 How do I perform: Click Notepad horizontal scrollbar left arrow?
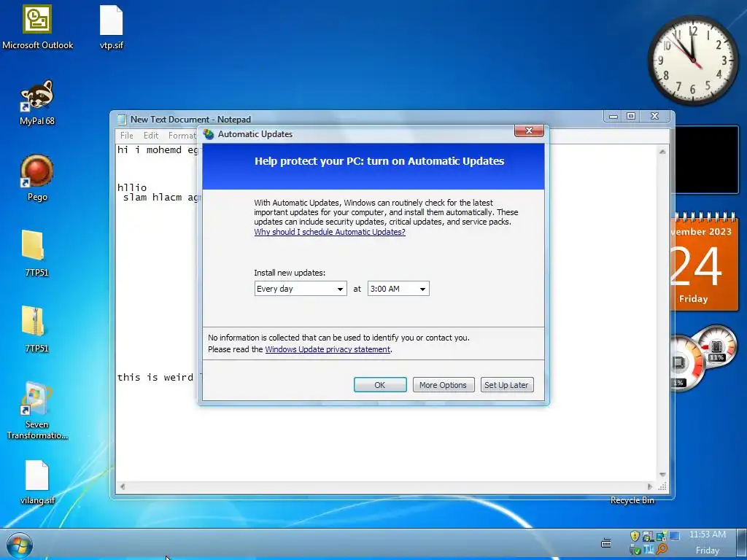coord(123,486)
